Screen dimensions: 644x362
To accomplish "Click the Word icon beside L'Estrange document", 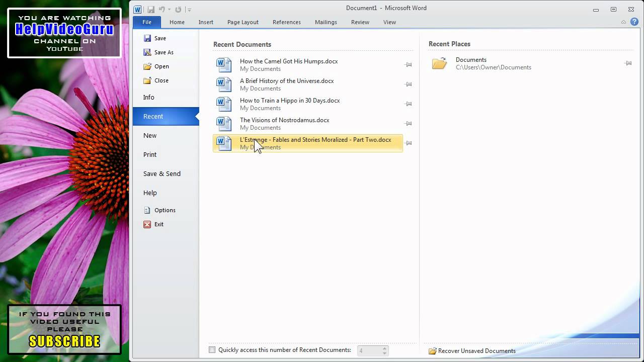I will [x=224, y=143].
